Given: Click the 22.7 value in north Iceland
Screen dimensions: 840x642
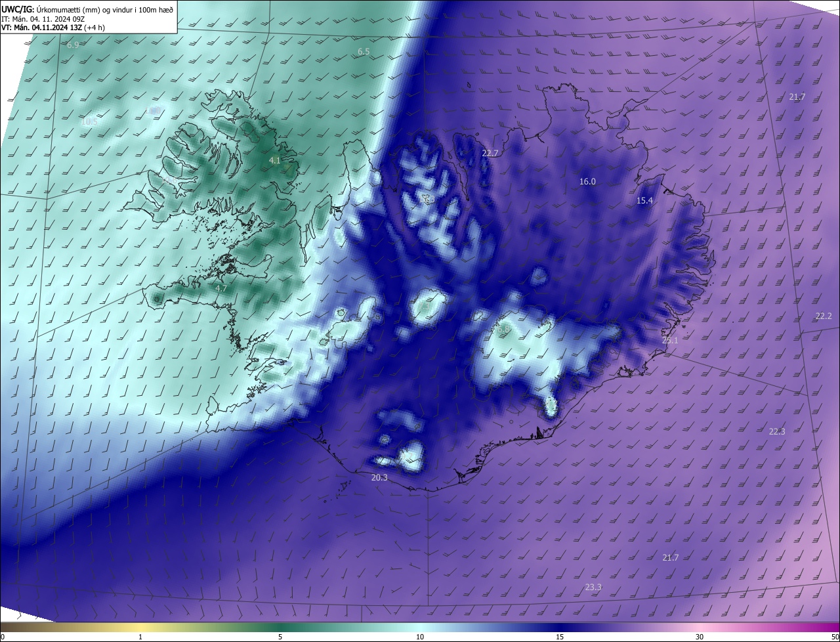Looking at the screenshot, I should (490, 153).
